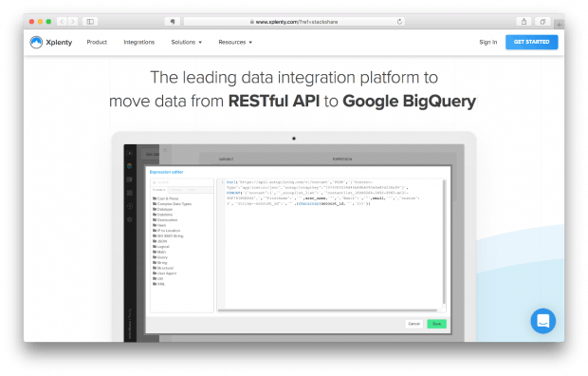Open the chat widget bubble
The image size is (588, 376).
[543, 321]
